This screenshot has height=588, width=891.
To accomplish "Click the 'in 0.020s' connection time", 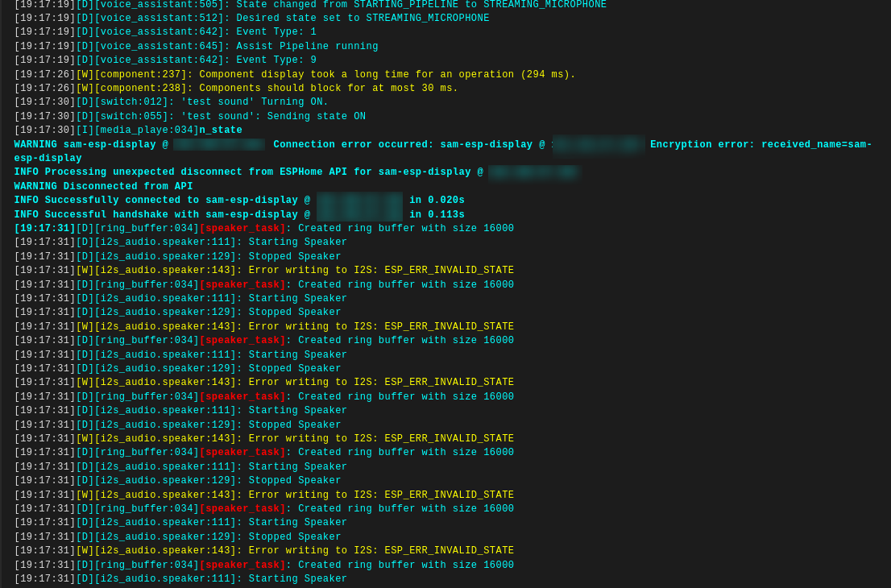I will click(437, 201).
